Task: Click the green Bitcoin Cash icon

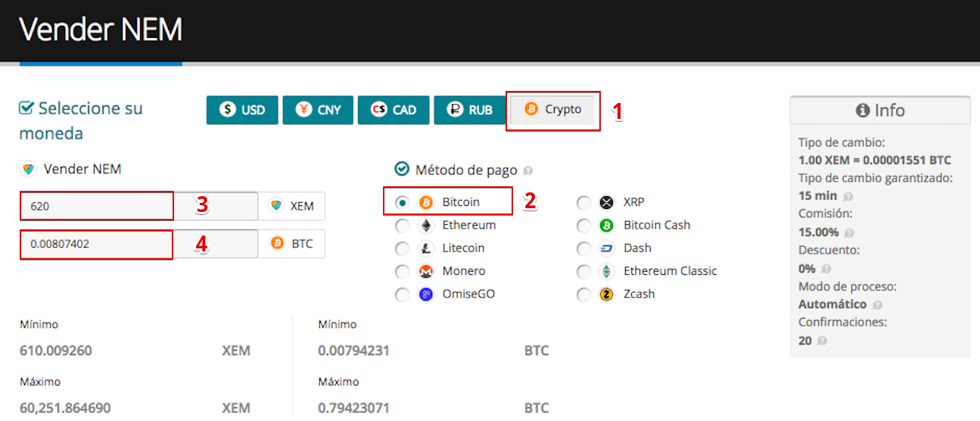Action: (606, 226)
